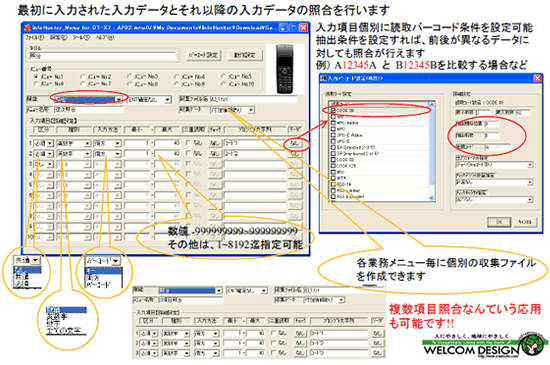Click OK in the barcode dialog
The width and height of the screenshot is (550, 365).
(499, 222)
